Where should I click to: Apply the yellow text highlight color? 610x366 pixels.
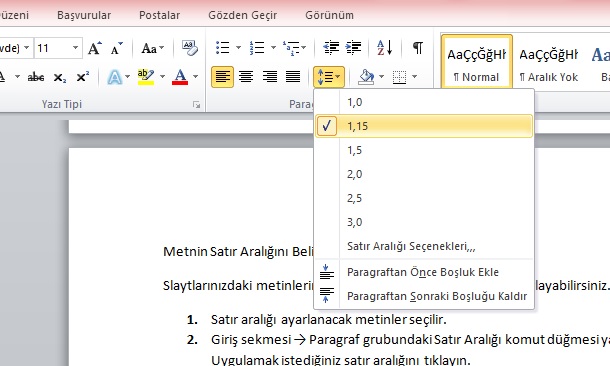(x=146, y=77)
